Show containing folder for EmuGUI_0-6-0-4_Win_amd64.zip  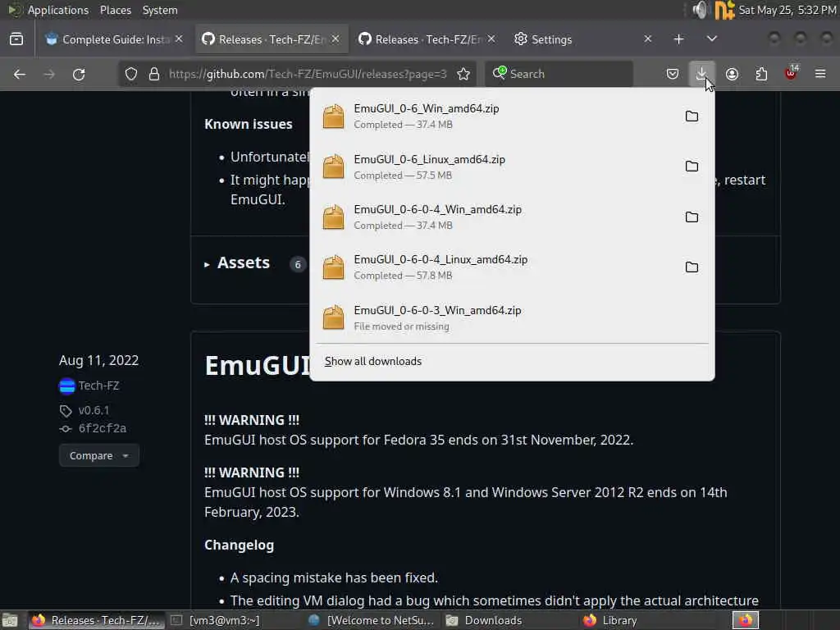(x=692, y=217)
